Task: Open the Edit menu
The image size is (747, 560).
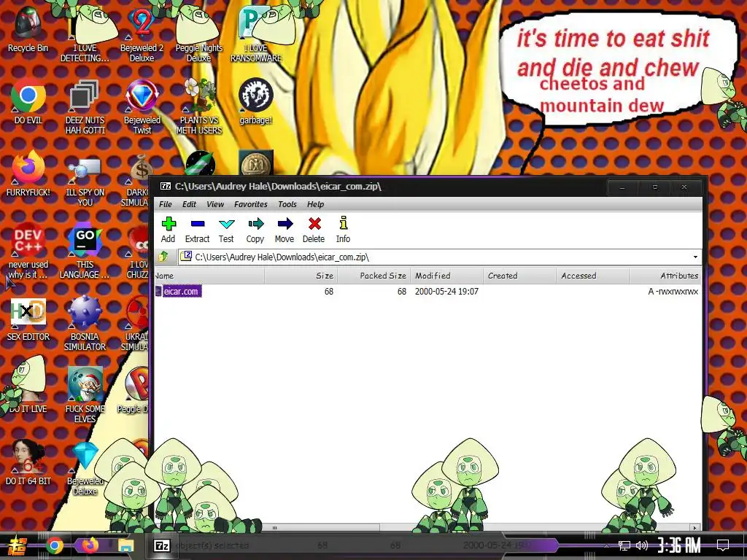Action: 189,204
